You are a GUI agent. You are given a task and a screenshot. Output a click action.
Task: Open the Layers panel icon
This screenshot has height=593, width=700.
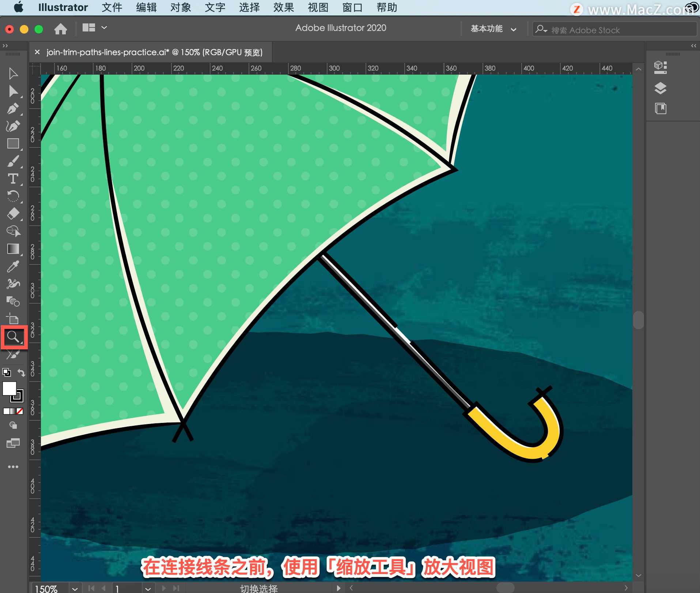660,88
